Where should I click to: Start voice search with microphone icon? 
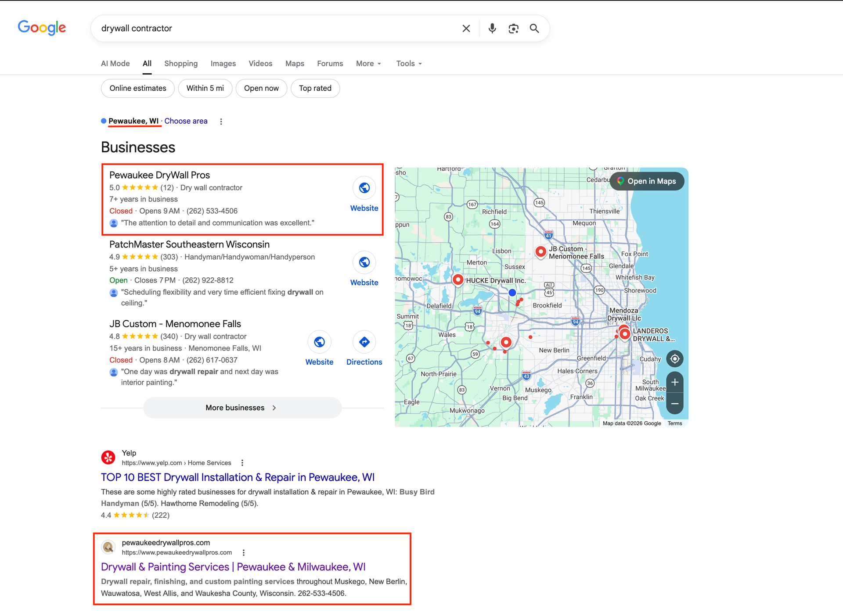coord(492,29)
